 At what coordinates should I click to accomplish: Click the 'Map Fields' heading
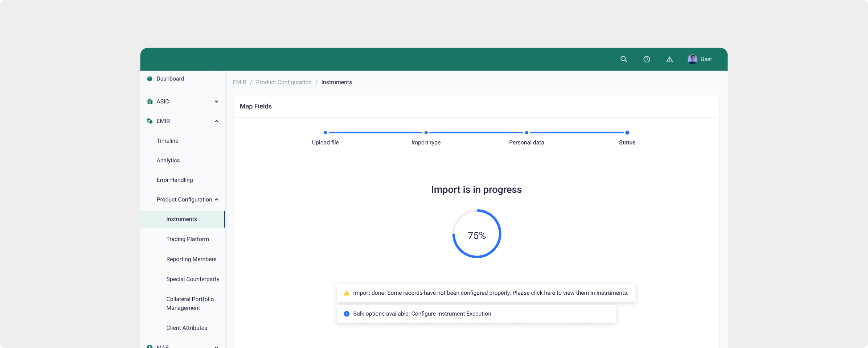pos(256,106)
